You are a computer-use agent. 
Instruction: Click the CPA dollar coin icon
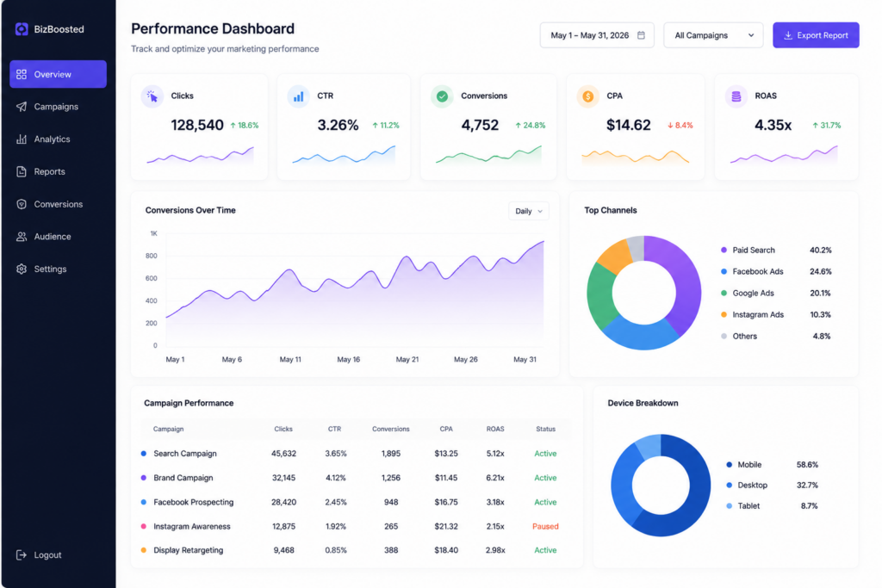click(x=587, y=96)
